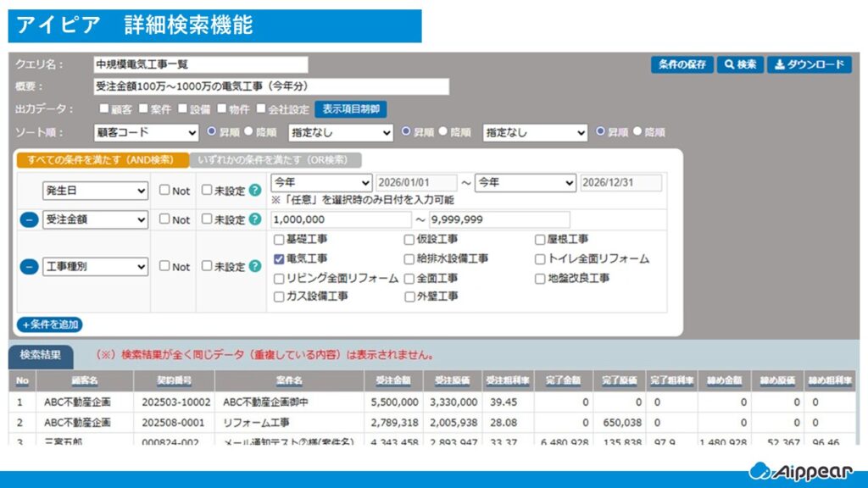Click the help icon in 発生日 row

[254, 191]
